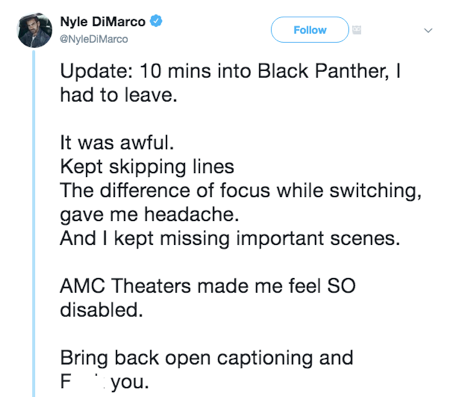Click "And I kept missing important scenes."

point(230,239)
